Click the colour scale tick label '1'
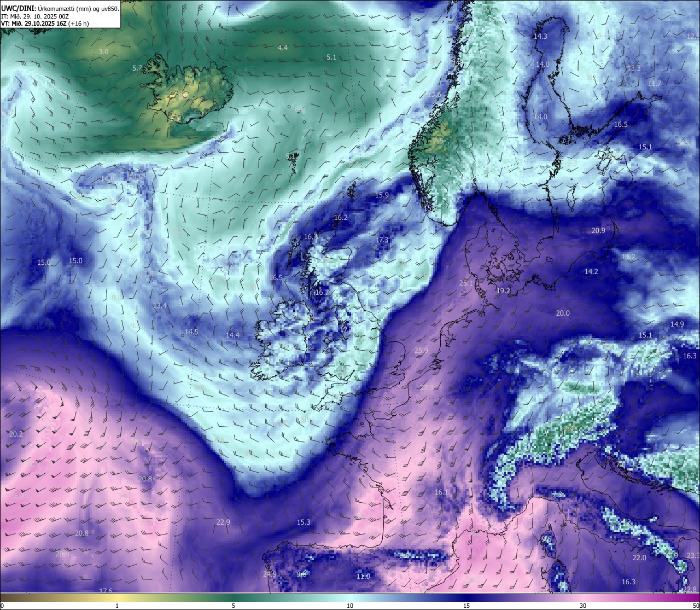The width and height of the screenshot is (700, 610). (x=117, y=606)
